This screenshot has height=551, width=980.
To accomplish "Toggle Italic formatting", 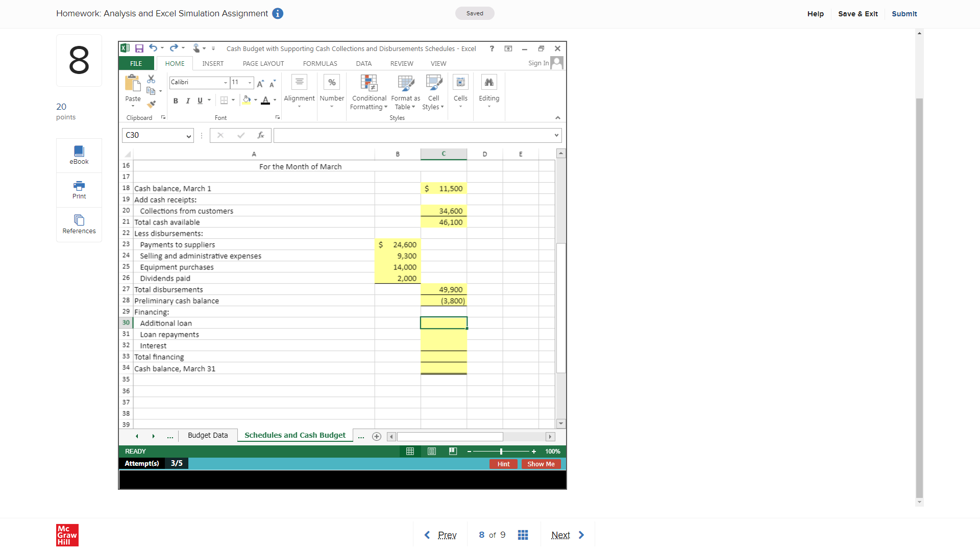I will pyautogui.click(x=188, y=101).
